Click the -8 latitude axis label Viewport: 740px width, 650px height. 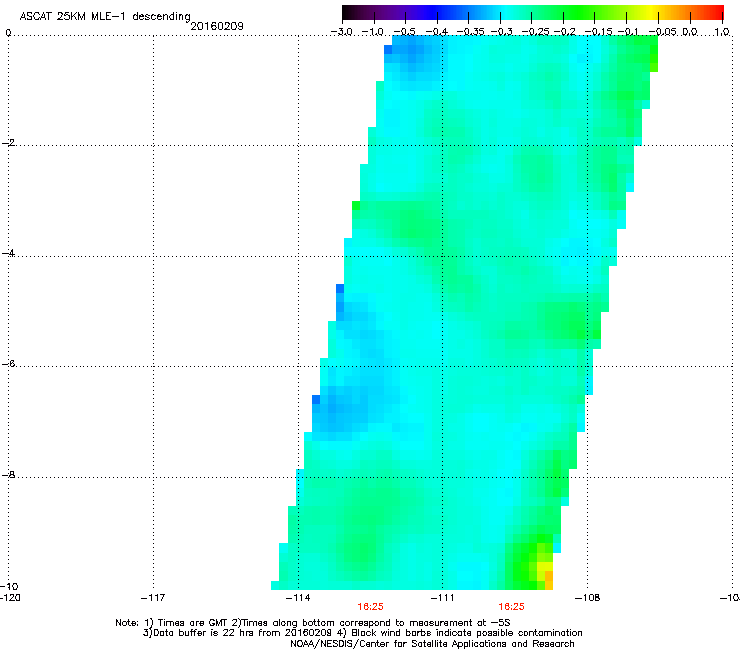[8, 475]
